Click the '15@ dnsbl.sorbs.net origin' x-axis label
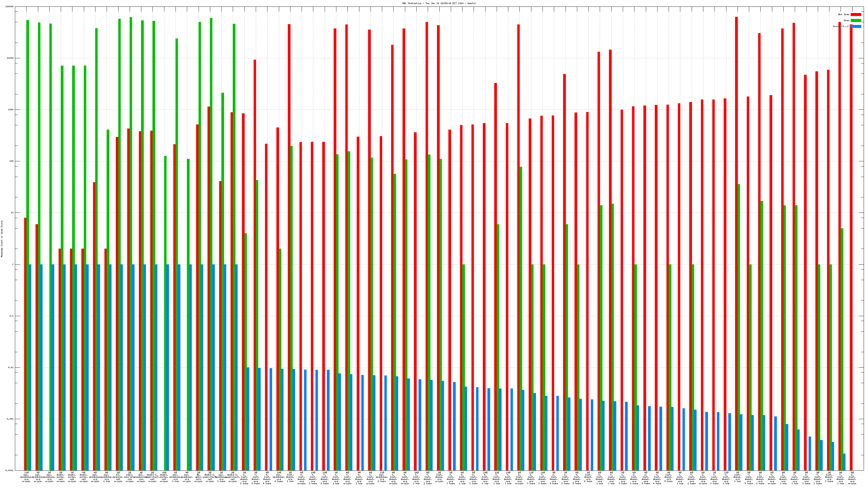 [164, 477]
